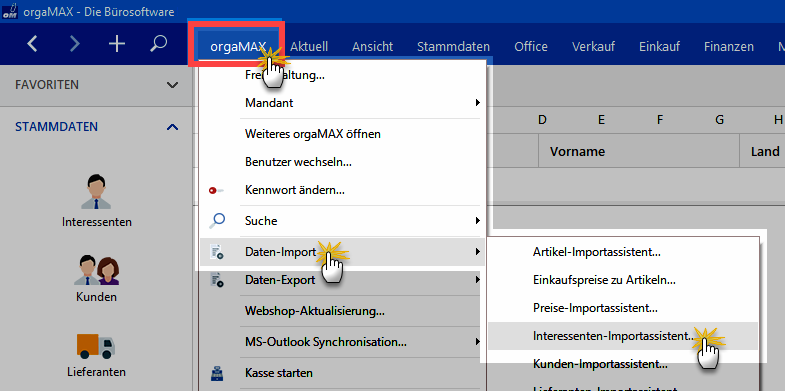Open search via magnifier in top bar

[x=158, y=44]
